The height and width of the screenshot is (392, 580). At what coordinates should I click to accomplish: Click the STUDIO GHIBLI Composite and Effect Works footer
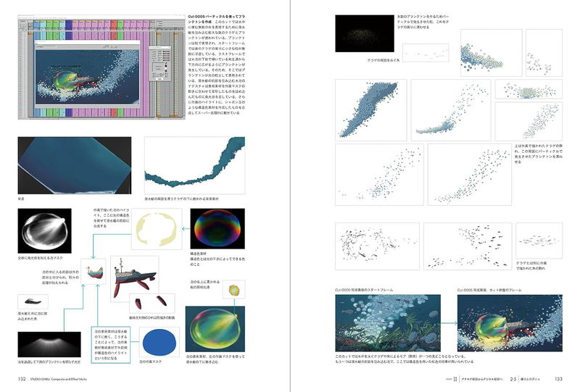point(59,379)
